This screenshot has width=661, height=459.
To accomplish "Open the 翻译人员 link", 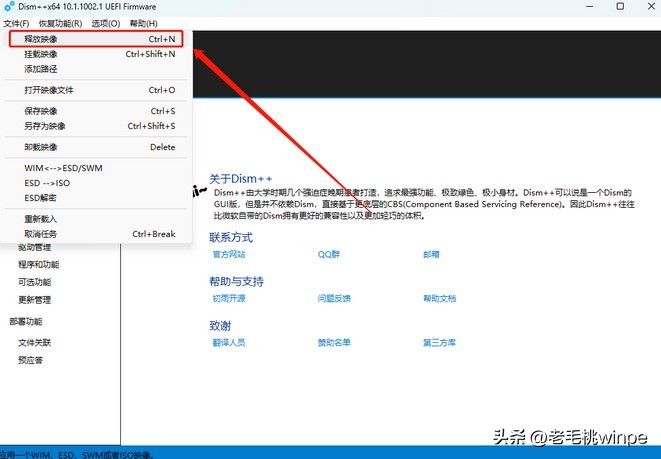I will (x=229, y=343).
